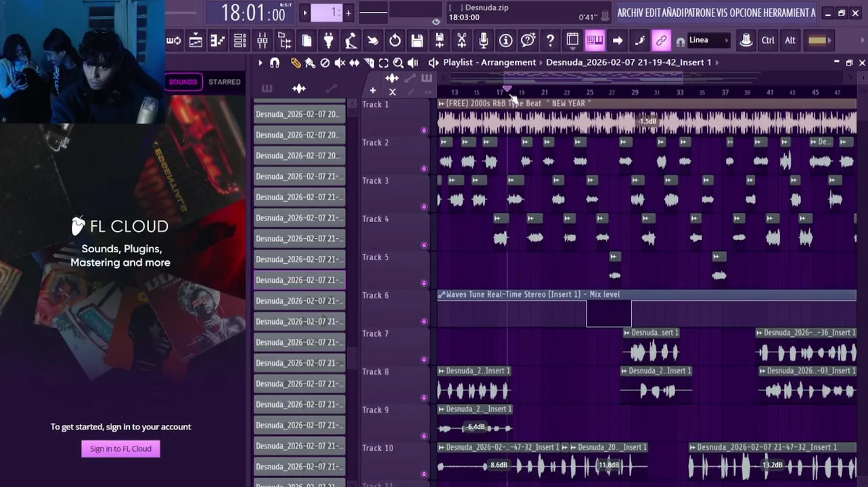Screen dimensions: 868x487
Task: Click the 18:01:00 time display
Action: tap(253, 13)
